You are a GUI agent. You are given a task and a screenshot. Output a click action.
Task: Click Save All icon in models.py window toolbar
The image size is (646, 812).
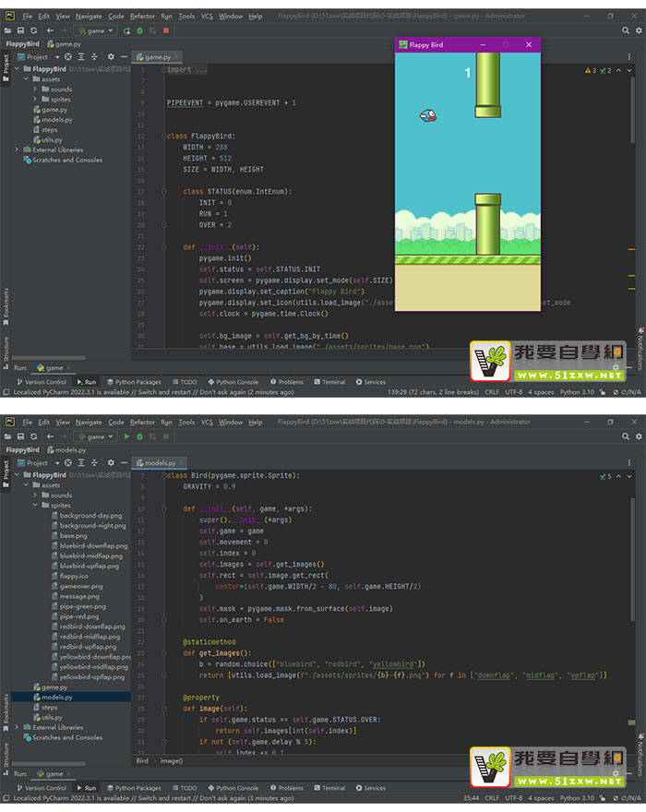20,436
